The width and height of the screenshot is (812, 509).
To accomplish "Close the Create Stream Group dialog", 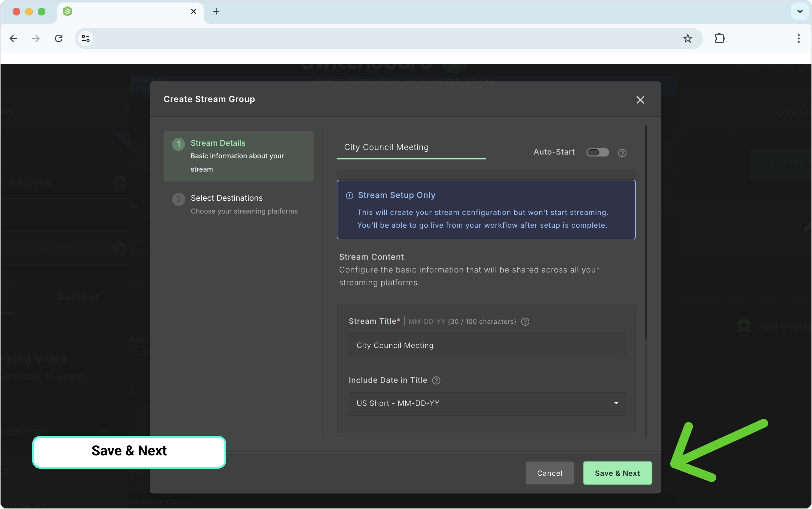I will [x=640, y=100].
